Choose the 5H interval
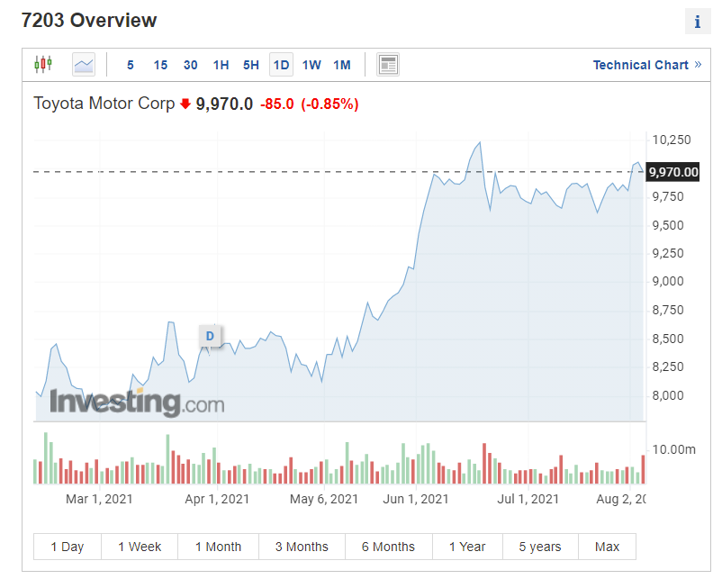 tap(251, 65)
